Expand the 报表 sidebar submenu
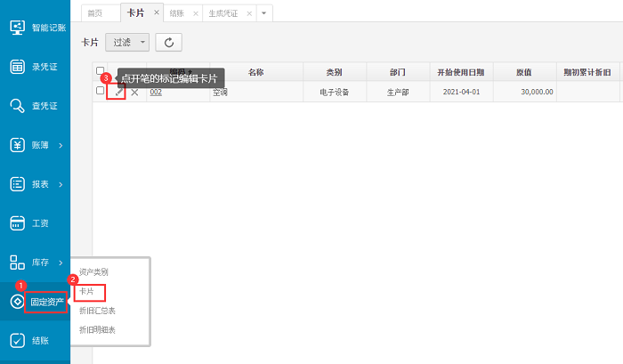623x364 pixels. (36, 184)
